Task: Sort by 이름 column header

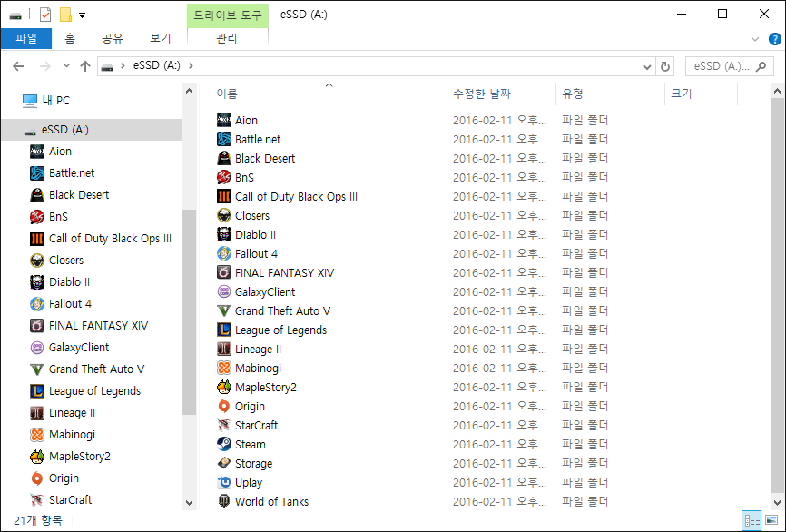Action: tap(227, 94)
